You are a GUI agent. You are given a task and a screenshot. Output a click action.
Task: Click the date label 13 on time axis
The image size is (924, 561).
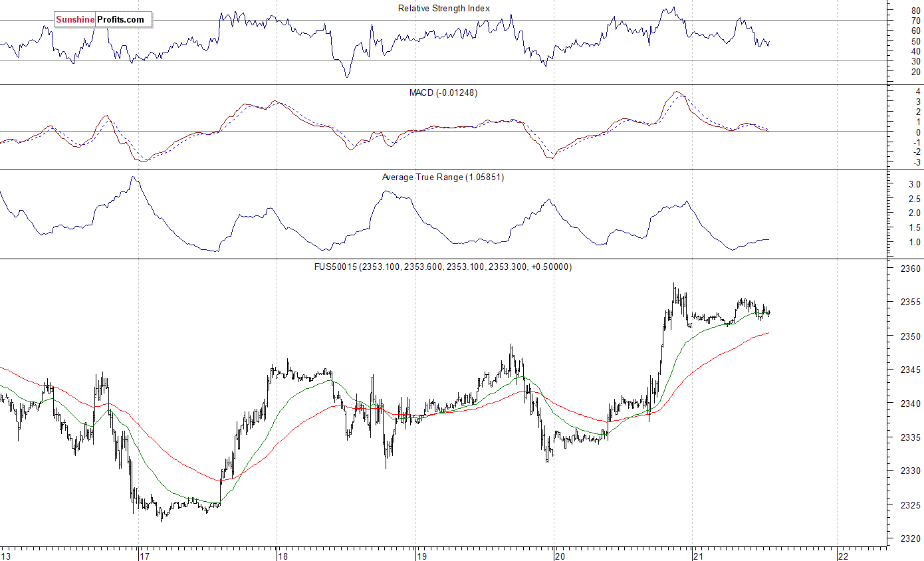tap(6, 556)
